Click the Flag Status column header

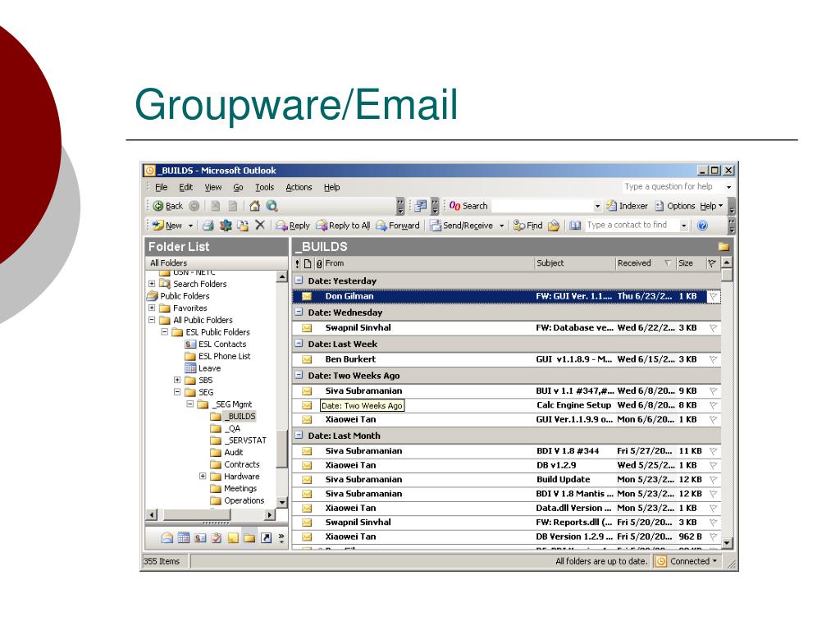pyautogui.click(x=712, y=263)
